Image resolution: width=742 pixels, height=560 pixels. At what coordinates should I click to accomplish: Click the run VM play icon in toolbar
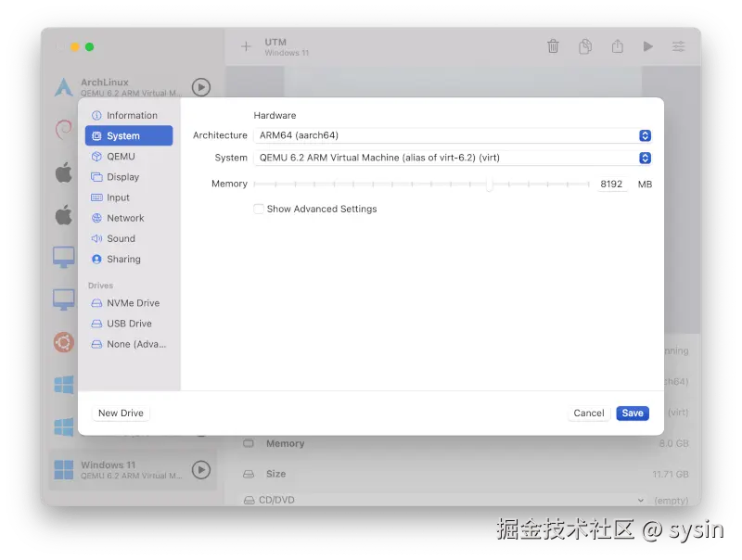pos(647,46)
